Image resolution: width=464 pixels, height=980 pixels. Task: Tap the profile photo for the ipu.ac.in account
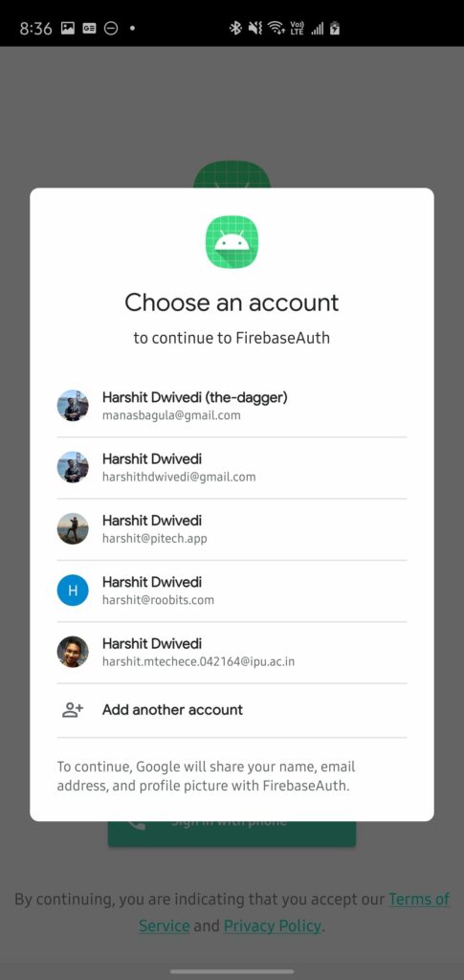(73, 652)
